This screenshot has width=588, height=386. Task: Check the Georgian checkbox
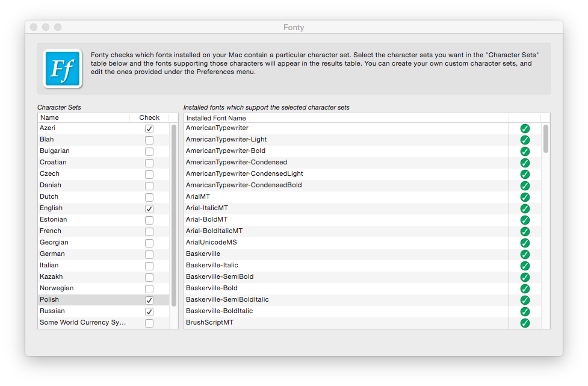pyautogui.click(x=149, y=243)
